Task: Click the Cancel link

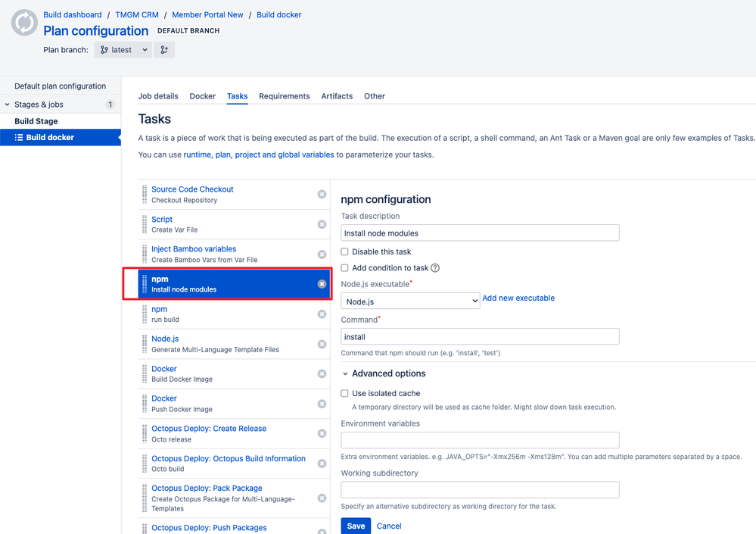Action: click(x=389, y=526)
